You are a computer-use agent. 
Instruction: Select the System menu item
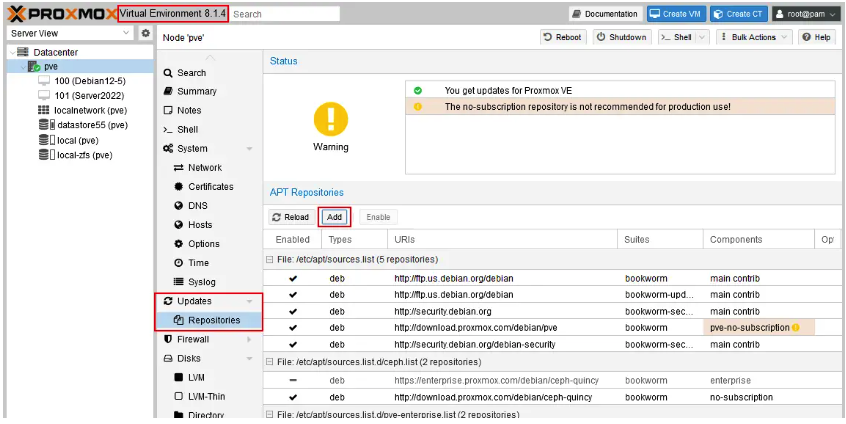point(192,148)
